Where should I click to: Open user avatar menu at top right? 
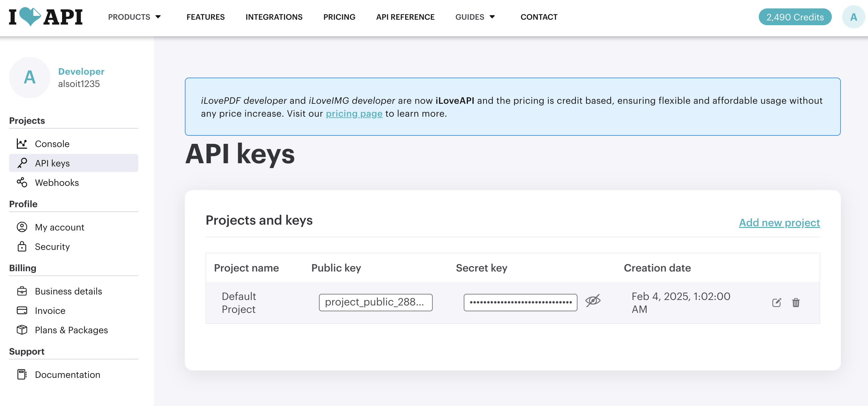[x=853, y=17]
